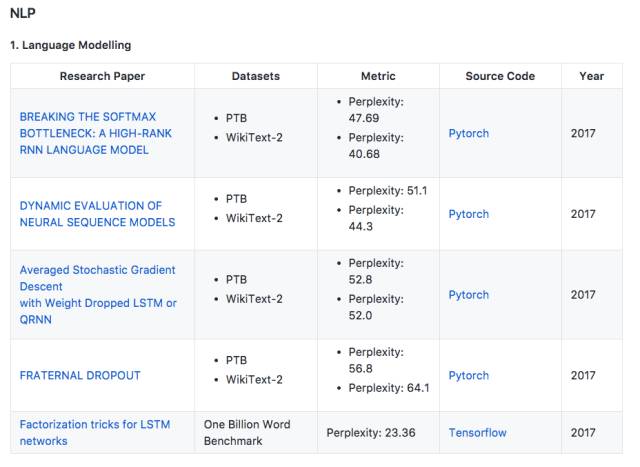Click the Metric column header

point(378,76)
